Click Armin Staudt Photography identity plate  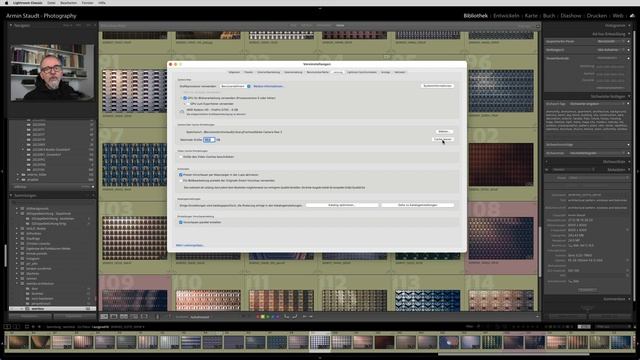click(x=41, y=16)
